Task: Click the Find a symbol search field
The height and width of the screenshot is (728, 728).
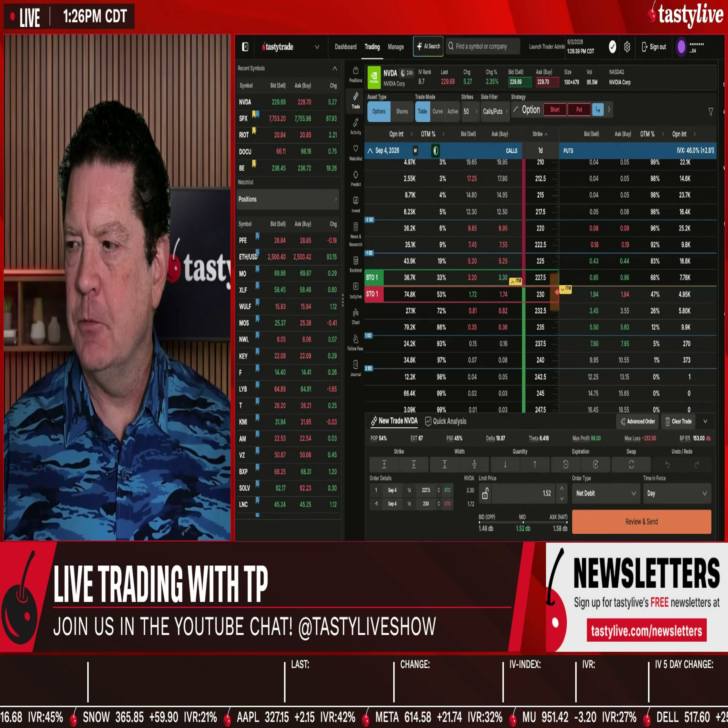Action: tap(483, 46)
